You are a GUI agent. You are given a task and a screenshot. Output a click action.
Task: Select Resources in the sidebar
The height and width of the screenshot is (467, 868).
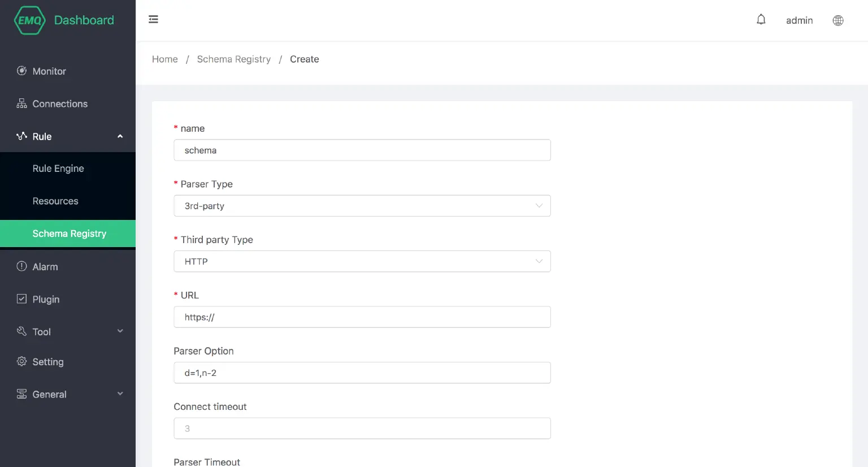pyautogui.click(x=55, y=201)
